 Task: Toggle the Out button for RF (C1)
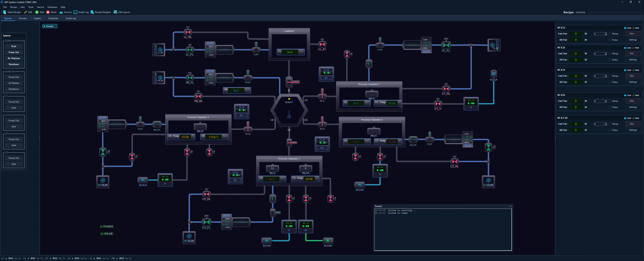click(x=633, y=34)
